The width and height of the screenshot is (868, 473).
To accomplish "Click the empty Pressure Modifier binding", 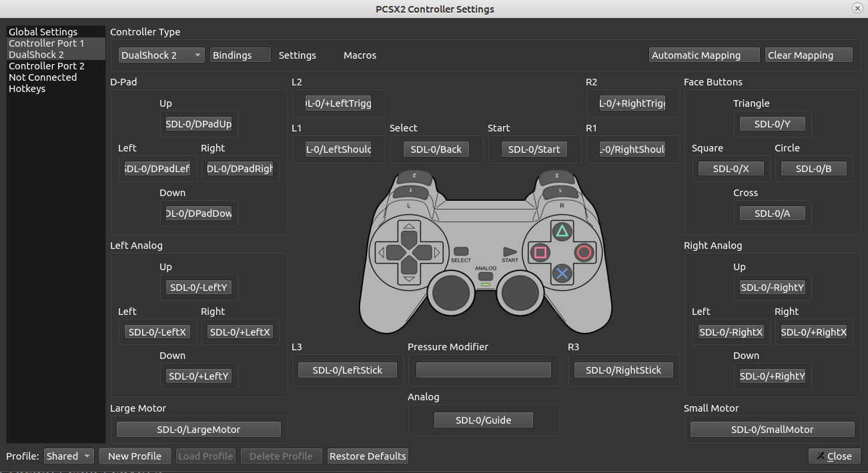I will 484,370.
